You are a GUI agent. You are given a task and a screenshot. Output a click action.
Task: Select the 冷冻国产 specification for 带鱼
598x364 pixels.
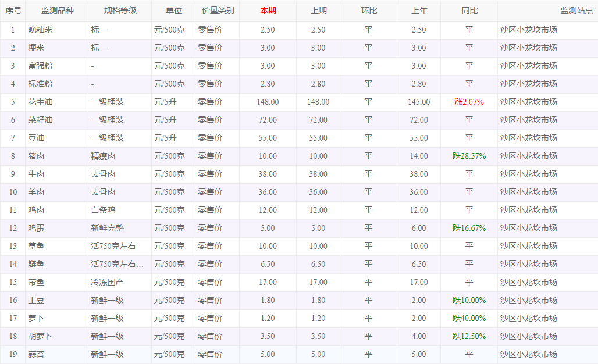(x=107, y=282)
